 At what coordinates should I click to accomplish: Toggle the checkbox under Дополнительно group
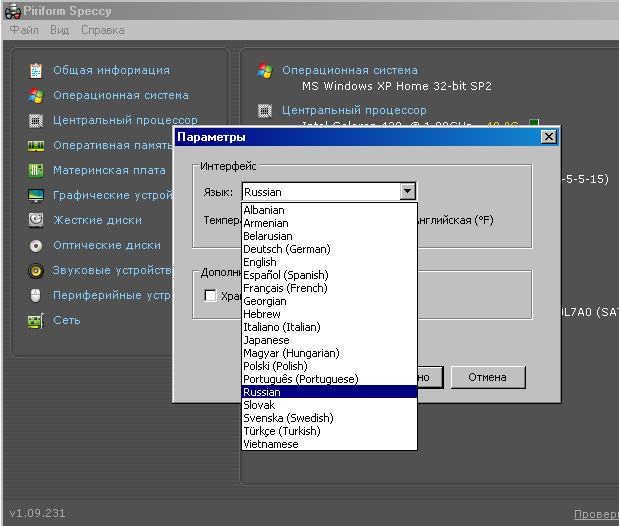pyautogui.click(x=210, y=295)
